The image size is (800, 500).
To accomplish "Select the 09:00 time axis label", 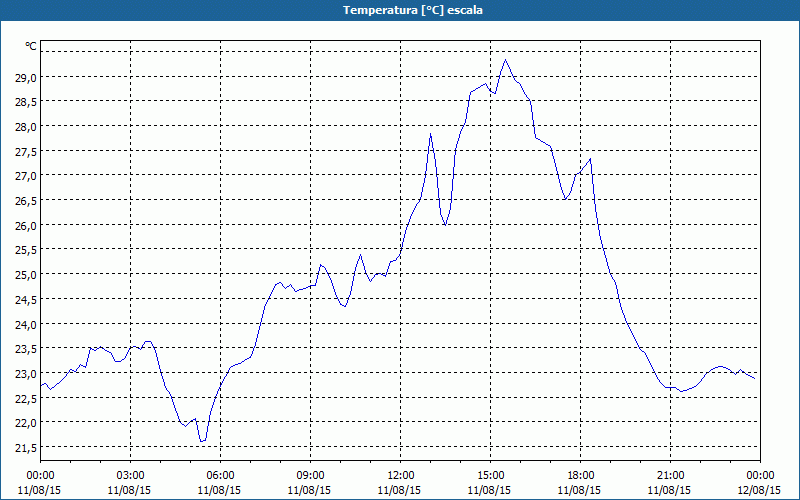I will 310,476.
